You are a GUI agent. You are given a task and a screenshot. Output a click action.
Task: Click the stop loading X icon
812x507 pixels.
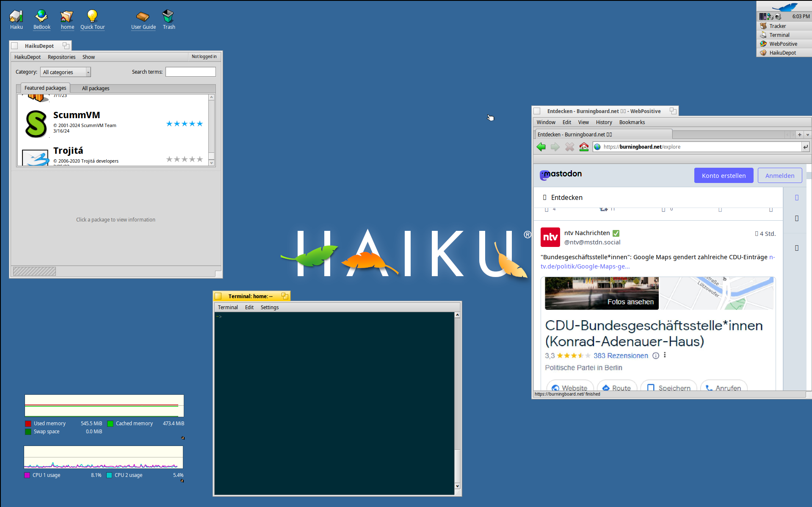pos(569,147)
